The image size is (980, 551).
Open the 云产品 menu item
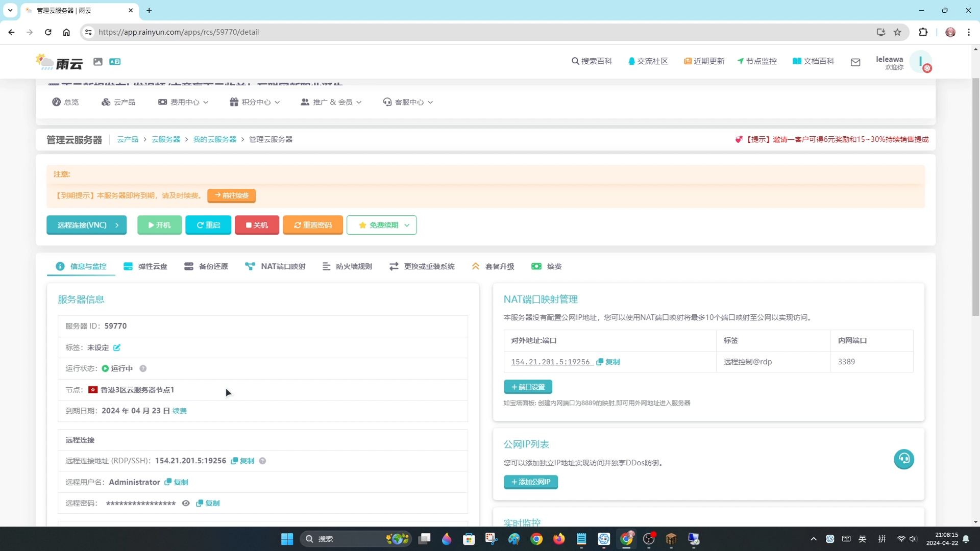click(118, 102)
